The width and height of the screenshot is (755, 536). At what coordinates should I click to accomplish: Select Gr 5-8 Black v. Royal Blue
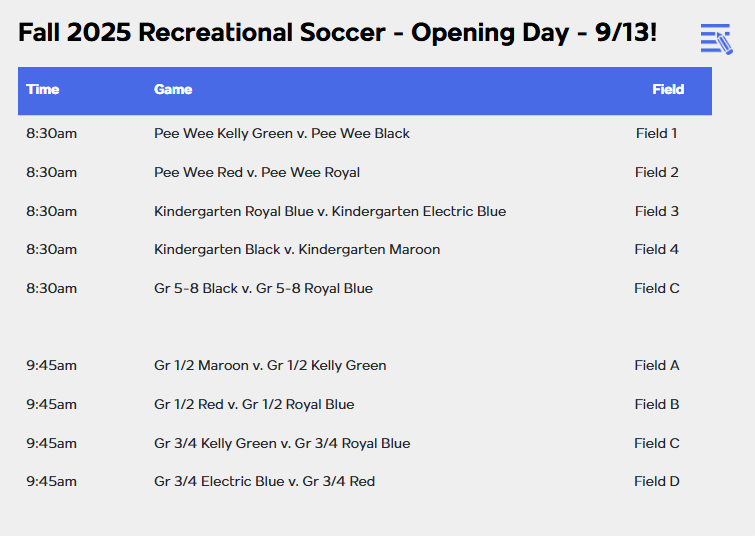(x=263, y=288)
